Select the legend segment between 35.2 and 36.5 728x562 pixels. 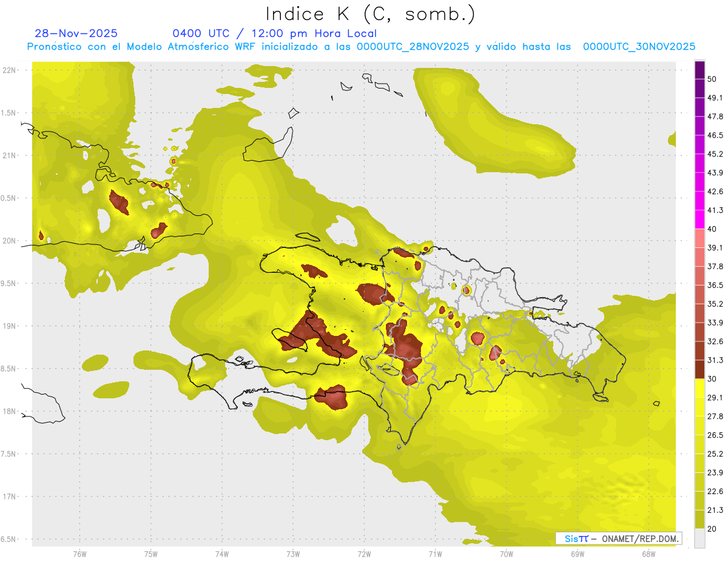pos(699,295)
